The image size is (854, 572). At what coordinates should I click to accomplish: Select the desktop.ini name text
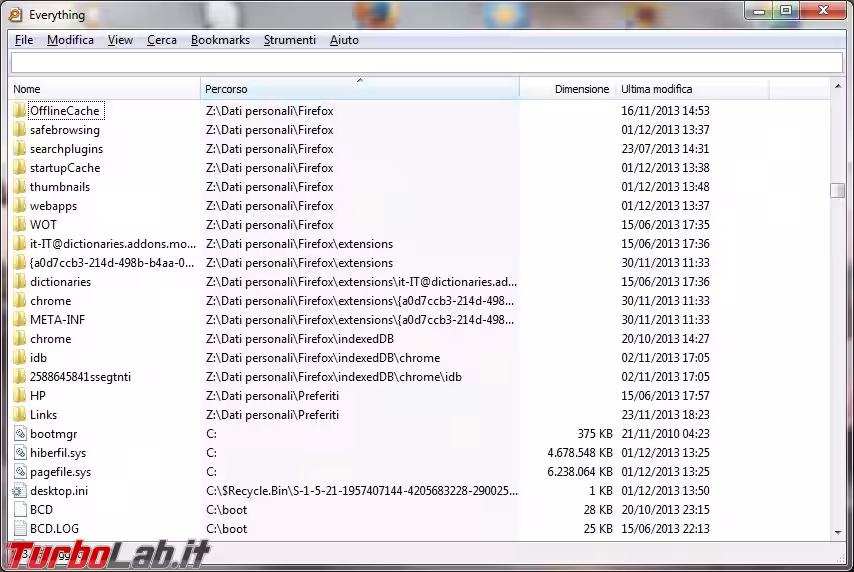coord(59,491)
